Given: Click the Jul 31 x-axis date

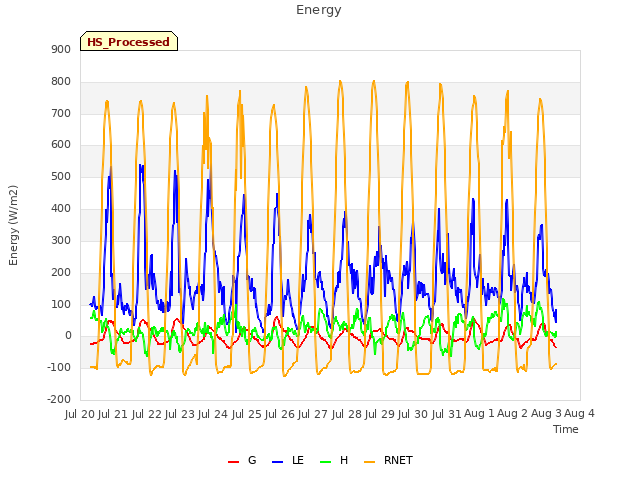Looking at the screenshot, I should pyautogui.click(x=447, y=414).
